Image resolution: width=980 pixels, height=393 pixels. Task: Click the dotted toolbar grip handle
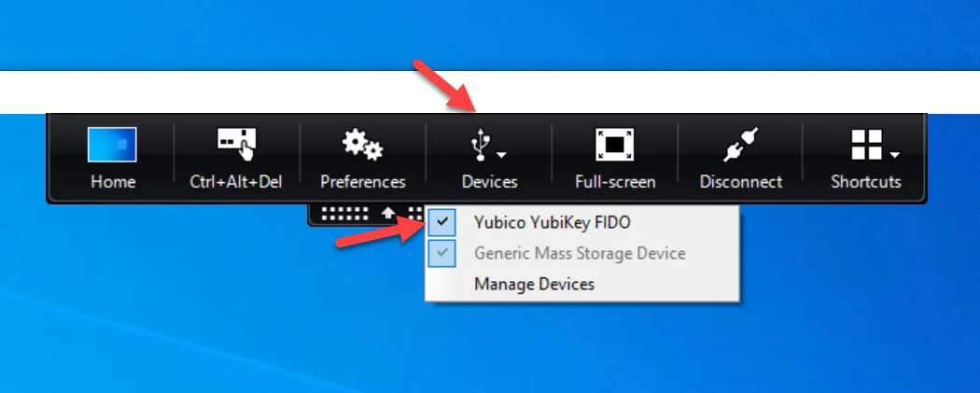pyautogui.click(x=345, y=213)
